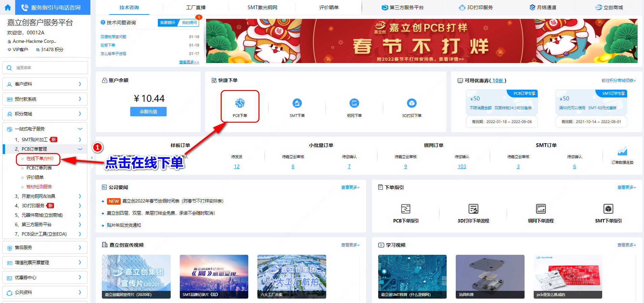This screenshot has width=644, height=303.
Task: Open 春节放假时间表 news item
Action: pos(173,201)
